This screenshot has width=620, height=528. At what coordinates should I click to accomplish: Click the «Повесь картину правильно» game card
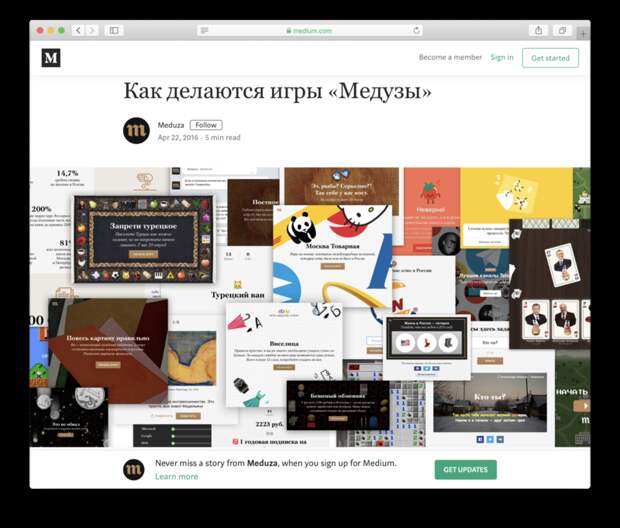click(x=108, y=350)
